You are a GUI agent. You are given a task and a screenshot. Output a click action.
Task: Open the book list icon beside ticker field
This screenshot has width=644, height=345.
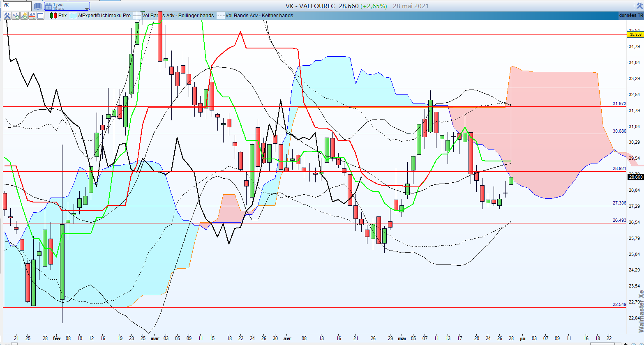37,6
